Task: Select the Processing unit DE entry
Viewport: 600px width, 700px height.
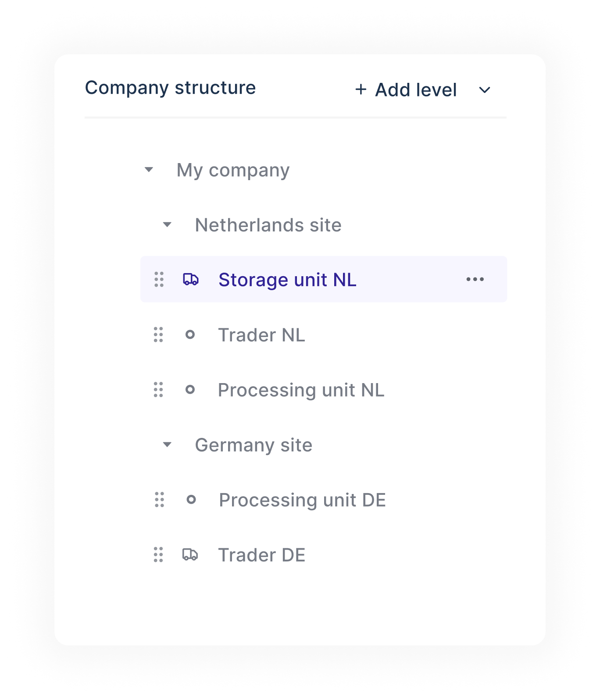Action: [302, 499]
